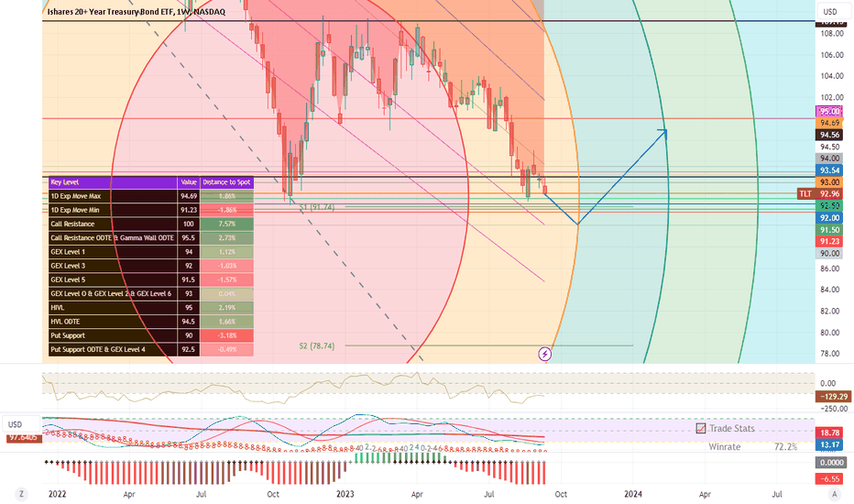
Task: Click the red 91.23 price label
Action: 829,241
